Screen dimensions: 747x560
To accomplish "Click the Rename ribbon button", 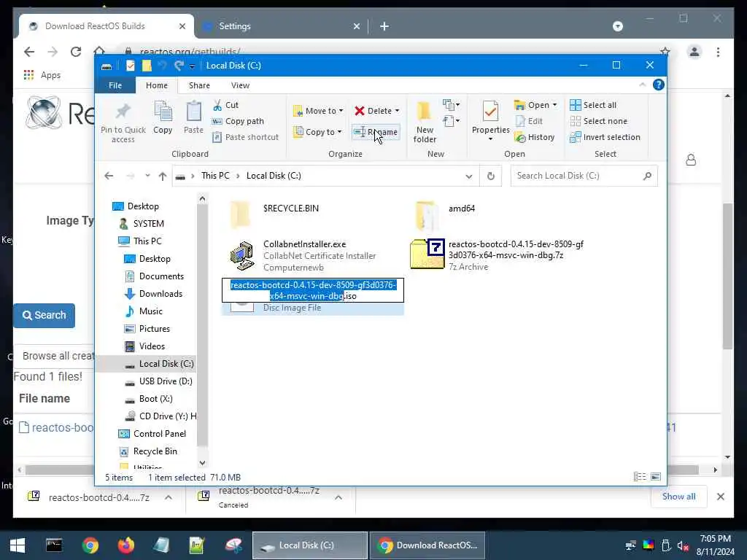I will [376, 132].
